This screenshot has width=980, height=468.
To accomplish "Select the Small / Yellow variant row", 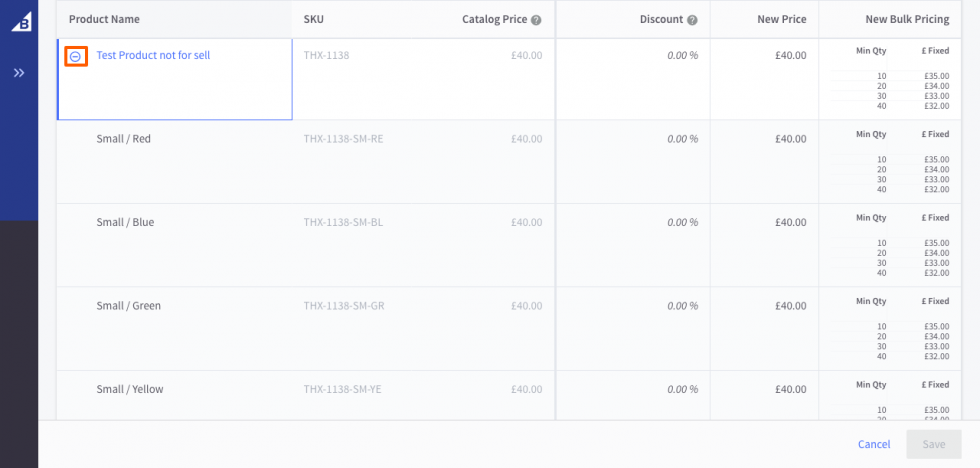I will [x=130, y=390].
